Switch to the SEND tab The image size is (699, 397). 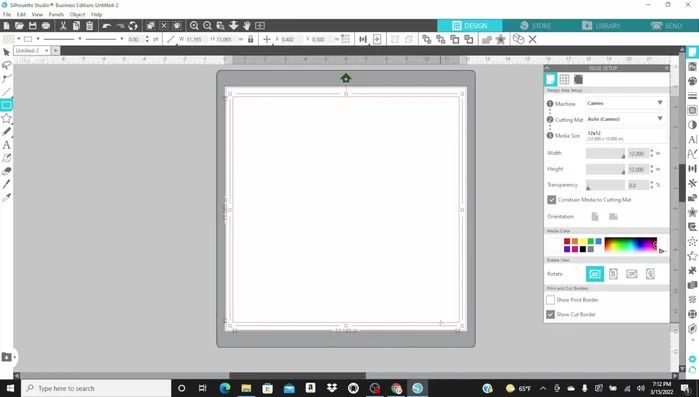[x=666, y=25]
